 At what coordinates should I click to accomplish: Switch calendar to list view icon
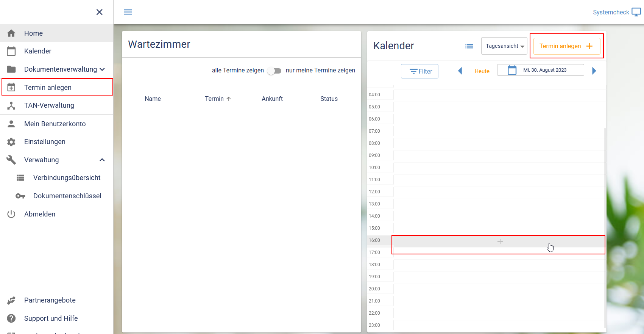tap(469, 46)
